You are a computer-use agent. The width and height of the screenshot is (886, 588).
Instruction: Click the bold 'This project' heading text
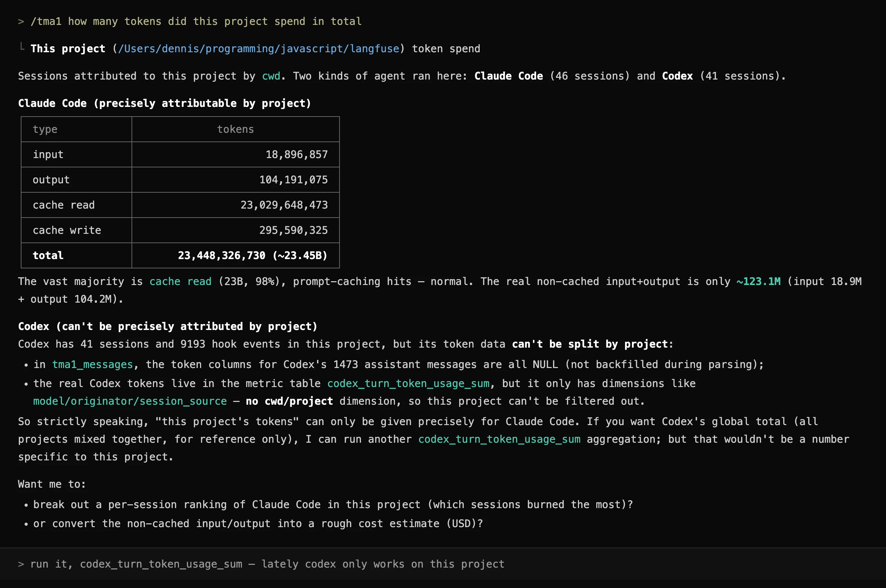(x=68, y=49)
